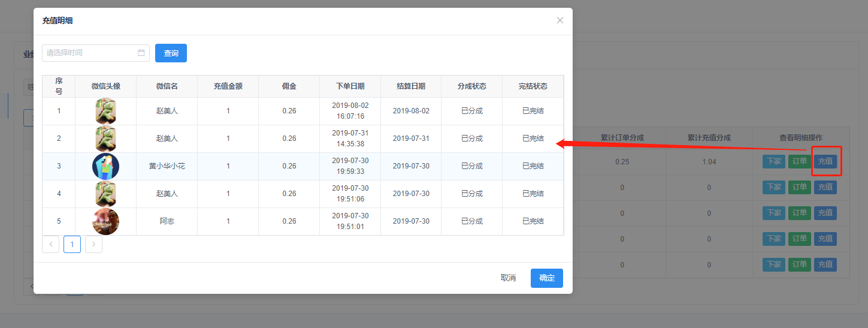Click 累计充值分成 header in background table
This screenshot has height=328, width=868.
click(x=709, y=137)
